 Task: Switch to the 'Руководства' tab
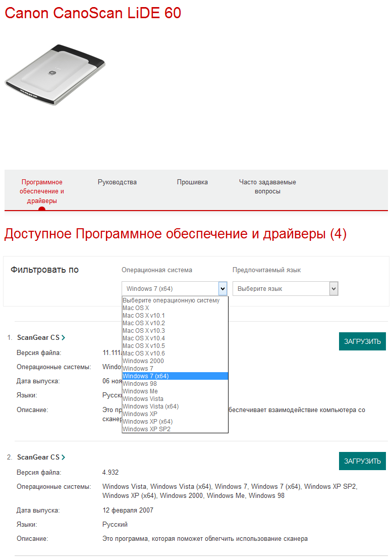click(x=117, y=182)
